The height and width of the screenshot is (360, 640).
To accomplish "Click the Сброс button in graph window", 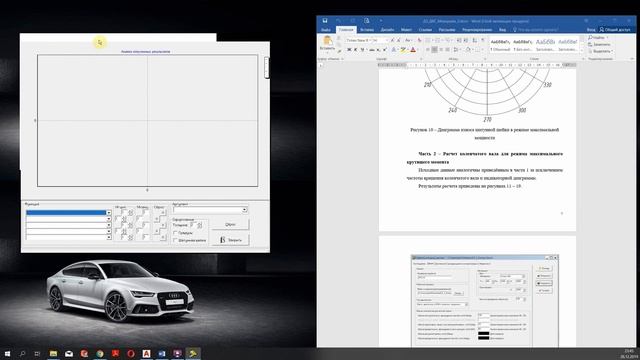I will click(x=230, y=224).
